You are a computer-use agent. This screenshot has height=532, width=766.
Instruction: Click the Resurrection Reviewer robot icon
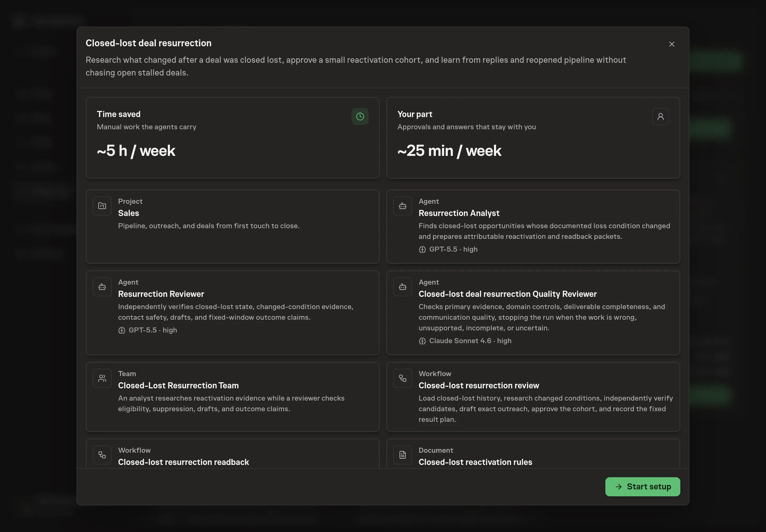(x=102, y=287)
